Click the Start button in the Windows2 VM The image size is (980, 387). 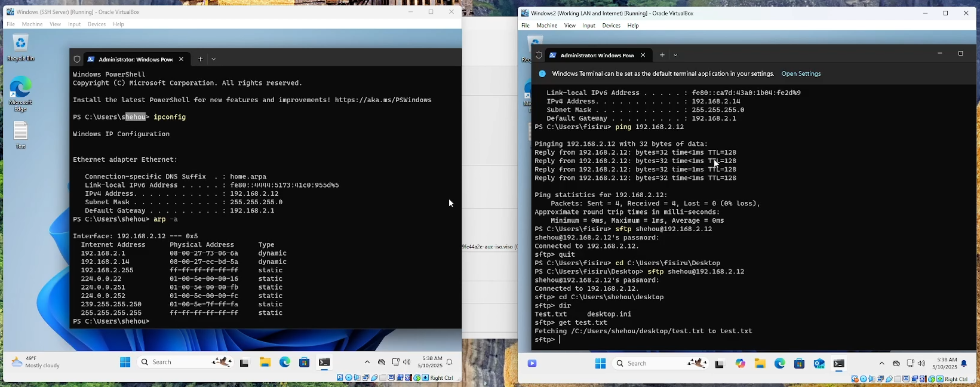click(600, 364)
